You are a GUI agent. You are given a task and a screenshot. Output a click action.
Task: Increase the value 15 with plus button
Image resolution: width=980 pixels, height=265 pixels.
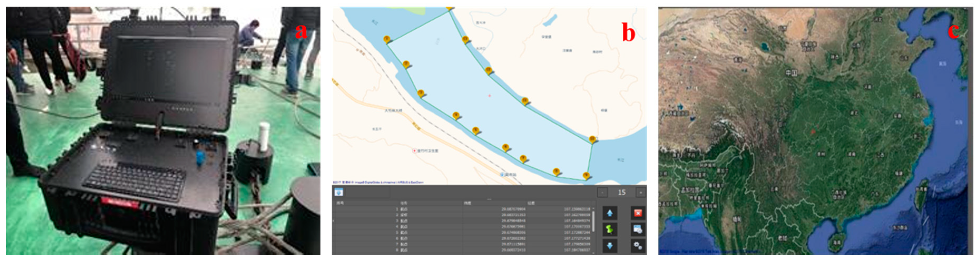pyautogui.click(x=641, y=193)
